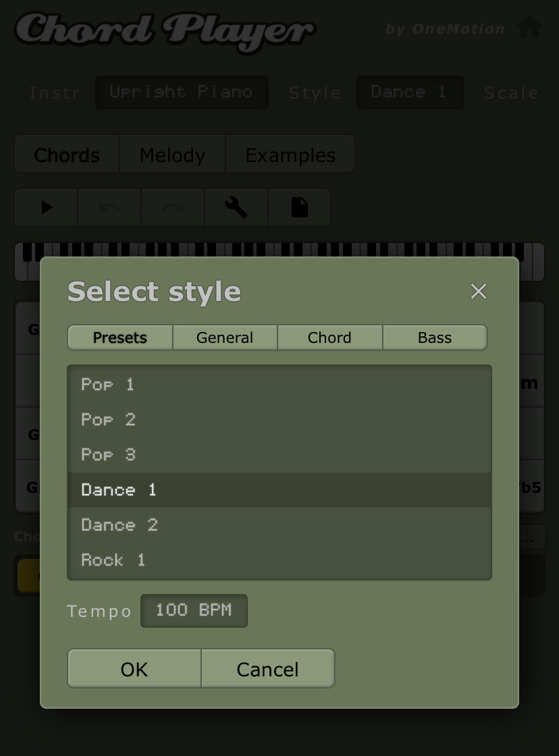Close the Select style dialog with the X
Screen dimensions: 559x756
point(479,292)
